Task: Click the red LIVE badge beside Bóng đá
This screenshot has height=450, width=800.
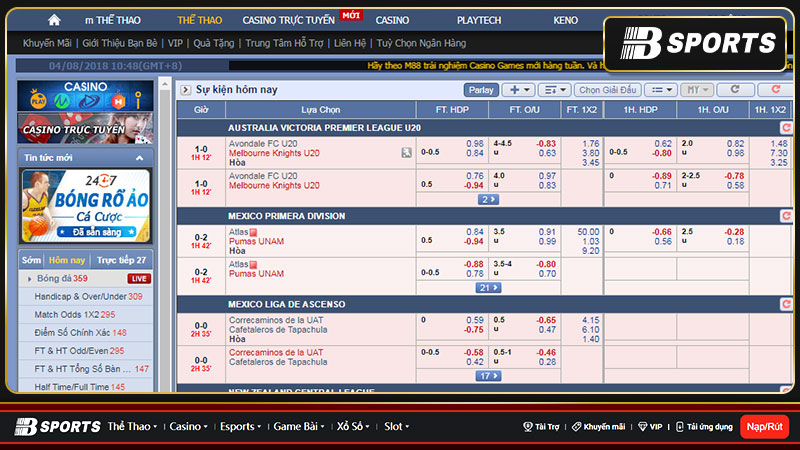Action: 139,279
